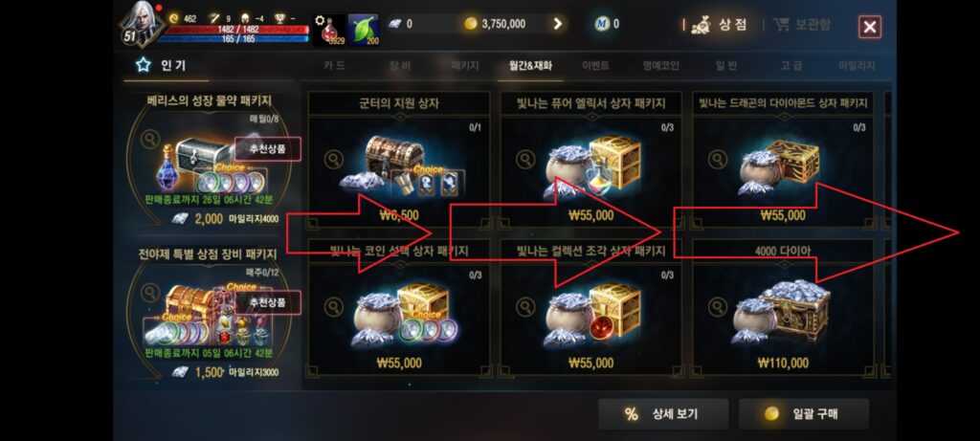Click the blue M coin icon
Screen dimensions: 980x441
click(x=602, y=24)
